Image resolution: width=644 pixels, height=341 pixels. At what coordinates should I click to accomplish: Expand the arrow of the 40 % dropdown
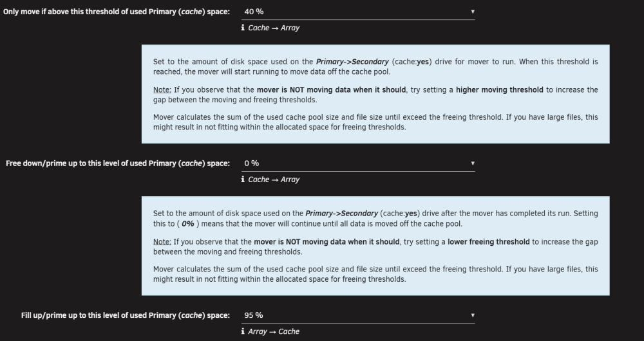pos(472,12)
